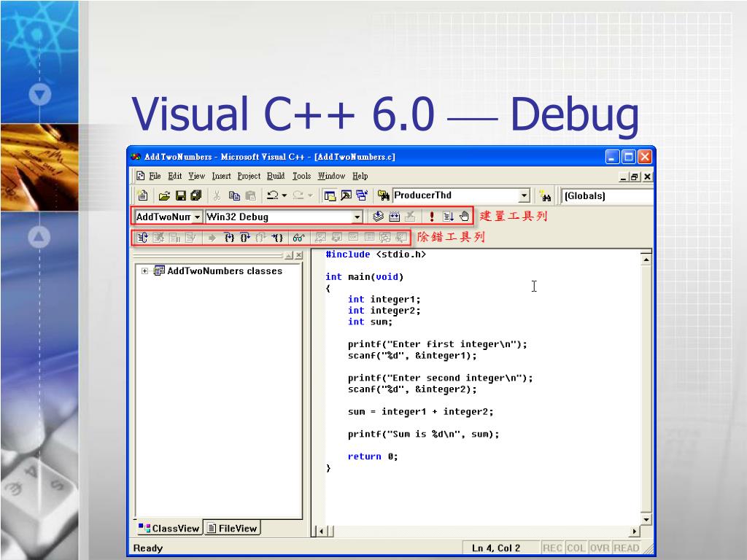
Task: Click the Step Into braces icon
Action: click(229, 237)
